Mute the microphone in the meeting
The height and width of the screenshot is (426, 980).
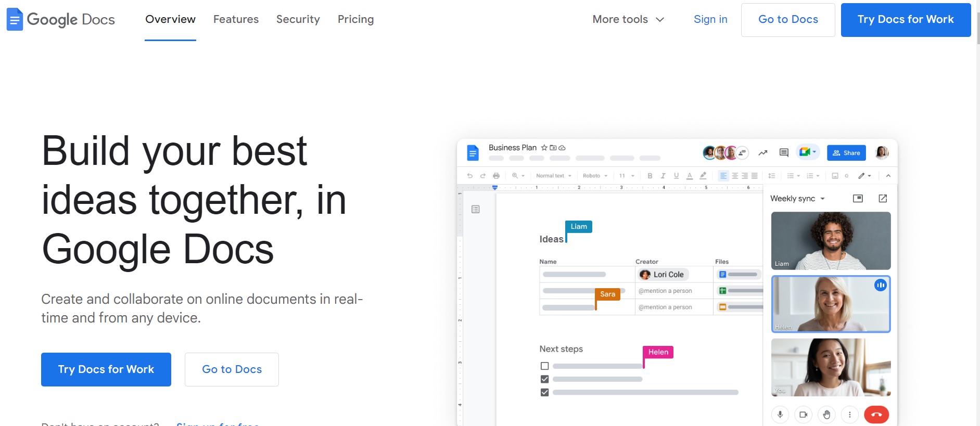coord(780,415)
